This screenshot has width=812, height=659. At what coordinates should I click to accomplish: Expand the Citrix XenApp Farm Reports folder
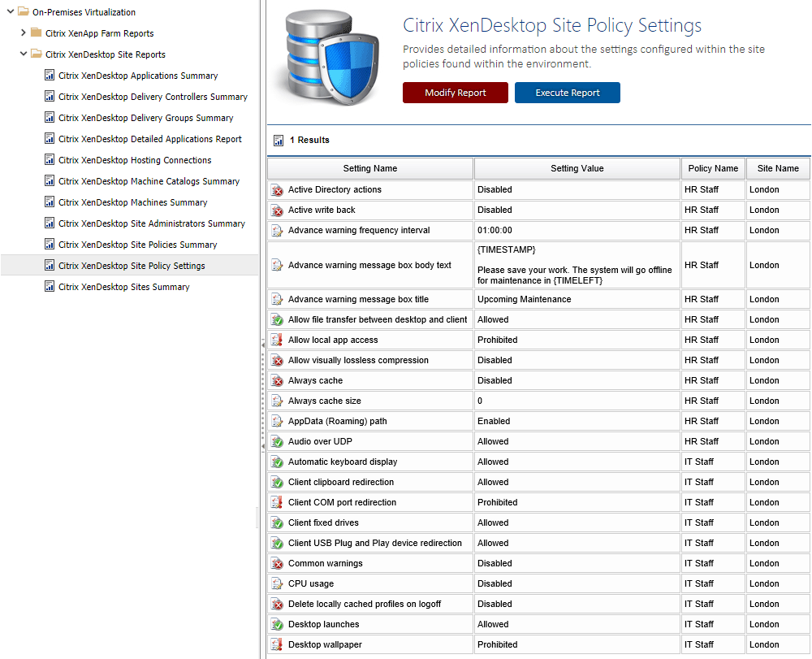point(24,33)
